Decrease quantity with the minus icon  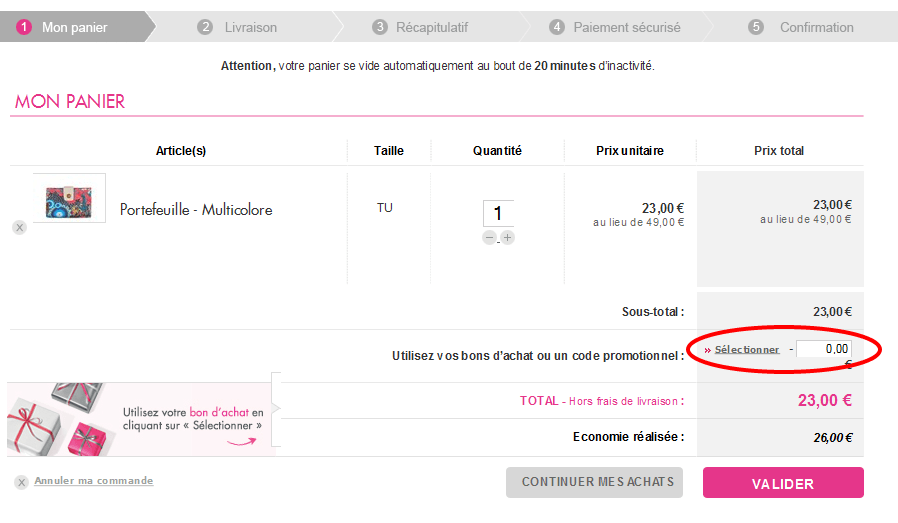[489, 238]
